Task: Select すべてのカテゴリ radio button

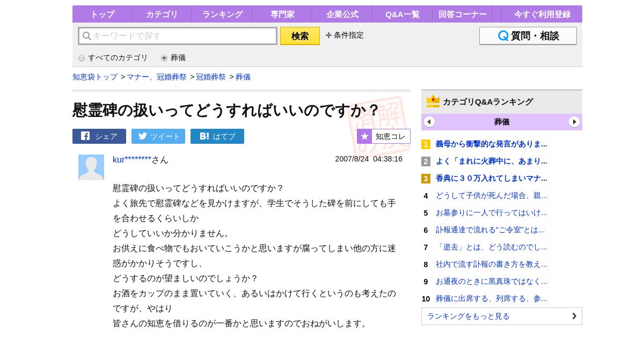Action: coord(82,58)
